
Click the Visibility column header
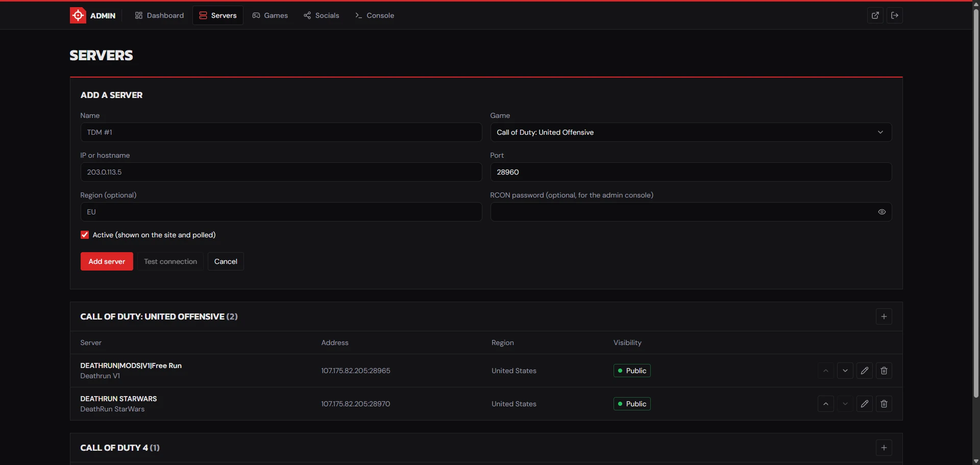627,342
